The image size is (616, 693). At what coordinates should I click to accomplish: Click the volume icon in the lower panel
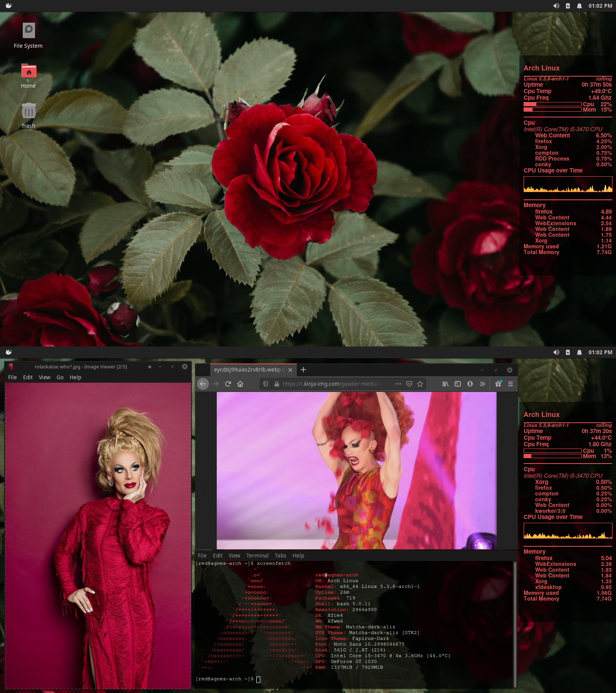coord(556,352)
